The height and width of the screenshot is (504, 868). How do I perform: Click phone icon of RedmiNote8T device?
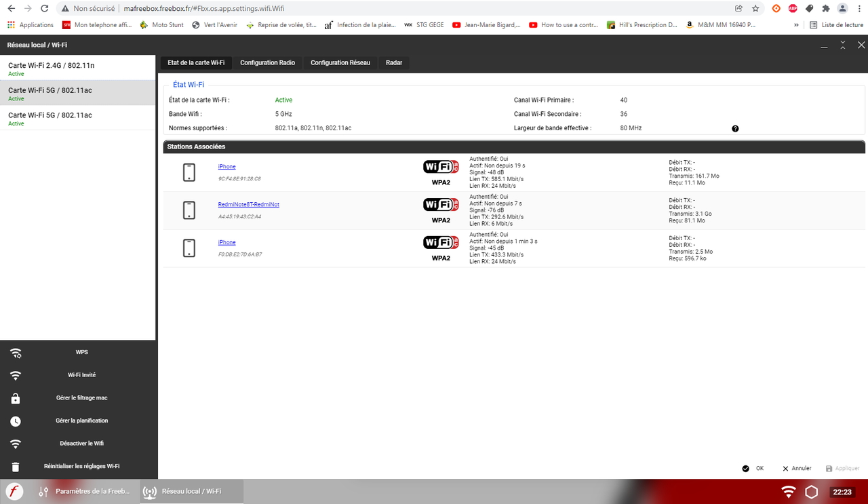[189, 210]
